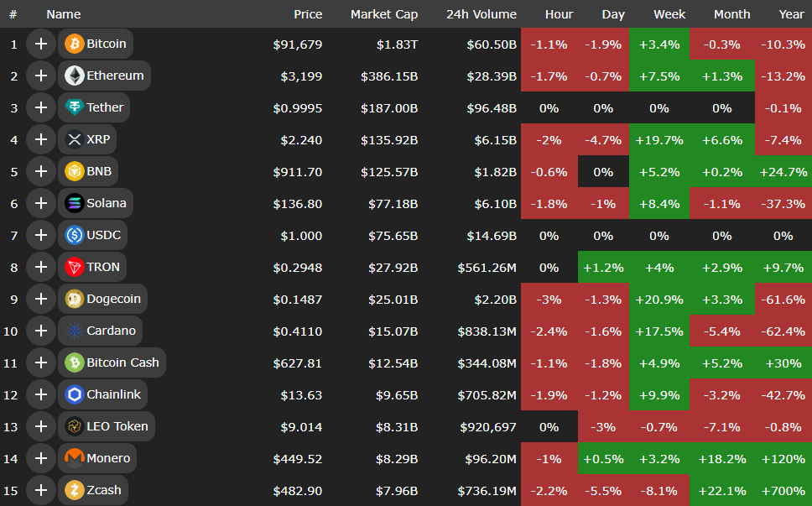Screen dimensions: 812x506
Task: Toggle the plus button beside BNB
Action: point(40,171)
